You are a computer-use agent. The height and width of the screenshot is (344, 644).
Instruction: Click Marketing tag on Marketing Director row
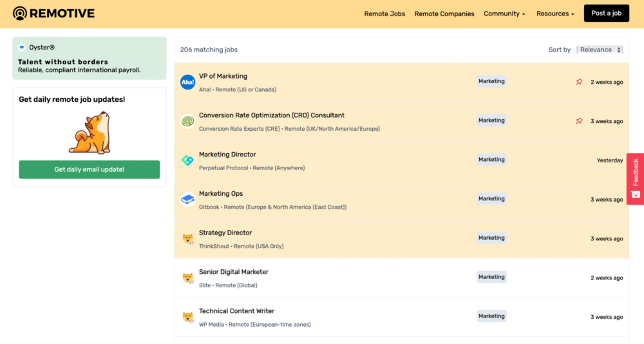(491, 160)
